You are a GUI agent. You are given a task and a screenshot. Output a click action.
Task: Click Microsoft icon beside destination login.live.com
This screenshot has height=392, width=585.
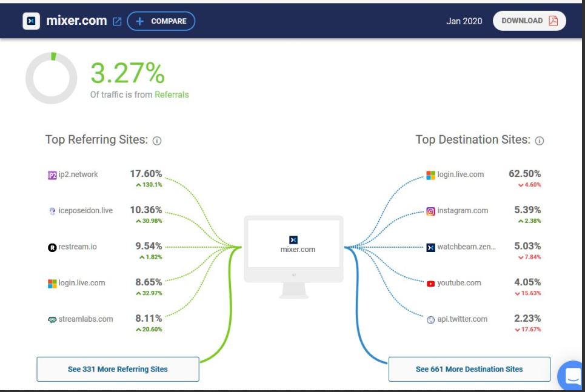pos(430,175)
